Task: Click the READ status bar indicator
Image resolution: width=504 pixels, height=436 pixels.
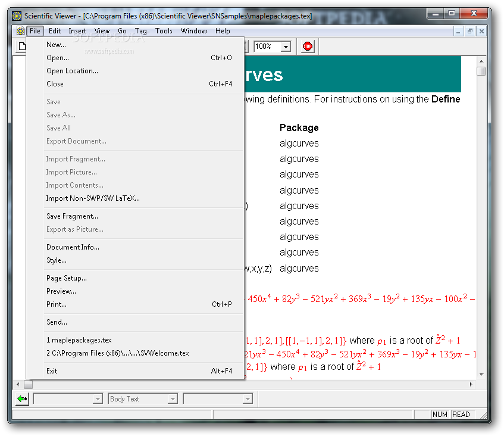Action: pyautogui.click(x=461, y=415)
